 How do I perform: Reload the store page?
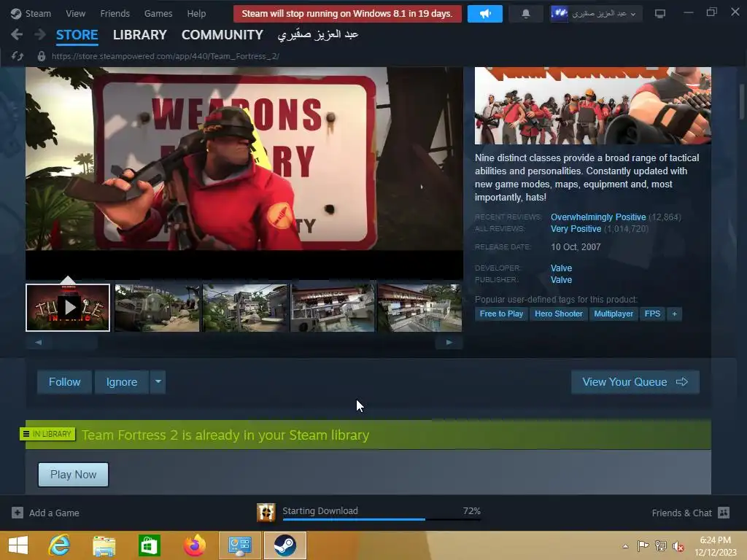pos(18,56)
